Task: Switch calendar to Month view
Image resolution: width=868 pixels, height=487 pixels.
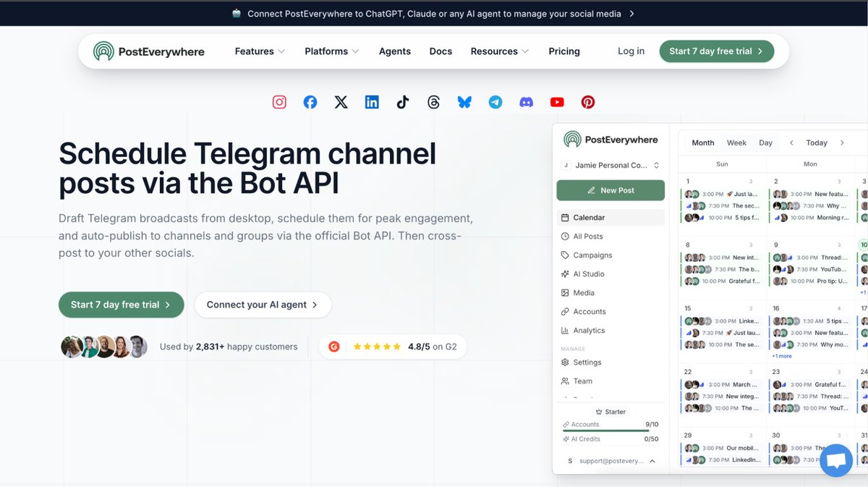Action: 703,143
